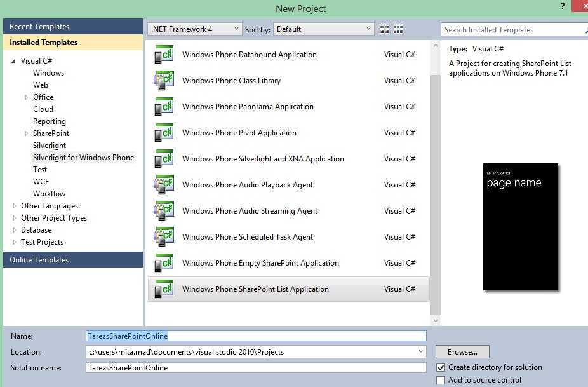Click the Search Installed Templates field
Screen dimensions: 588x387
(514, 30)
